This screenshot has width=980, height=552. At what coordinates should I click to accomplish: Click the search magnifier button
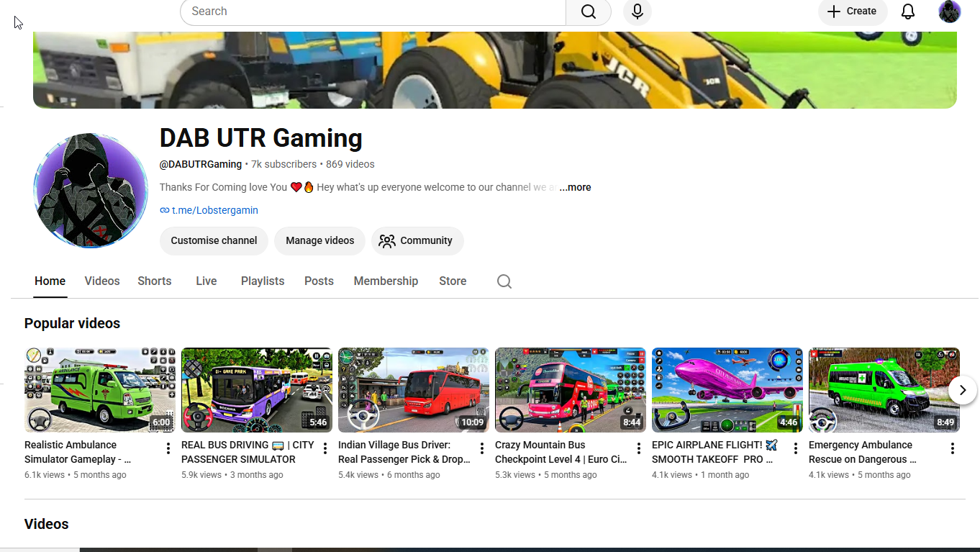click(589, 12)
